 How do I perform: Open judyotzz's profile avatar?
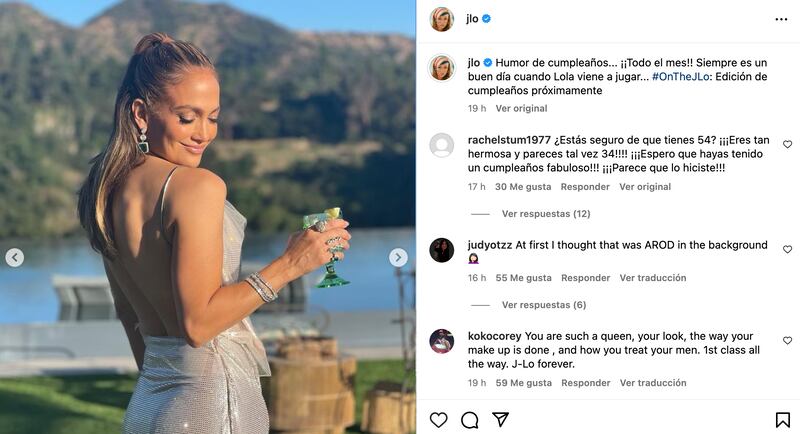(x=441, y=249)
